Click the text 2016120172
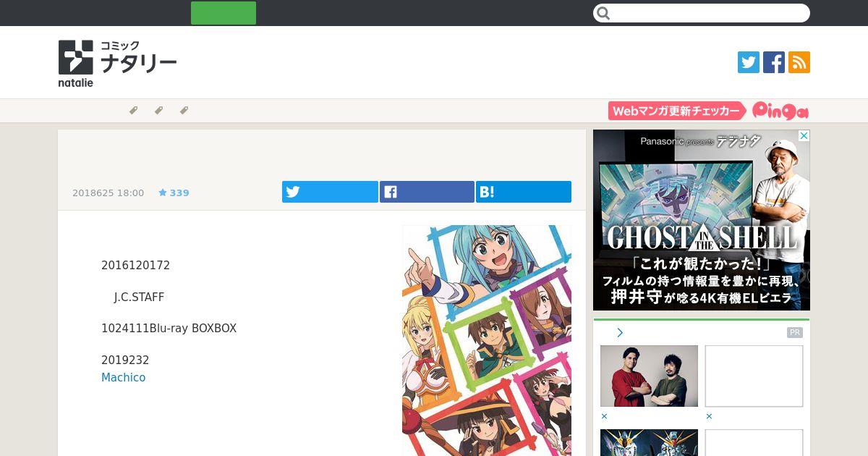868x456 pixels. click(x=136, y=266)
